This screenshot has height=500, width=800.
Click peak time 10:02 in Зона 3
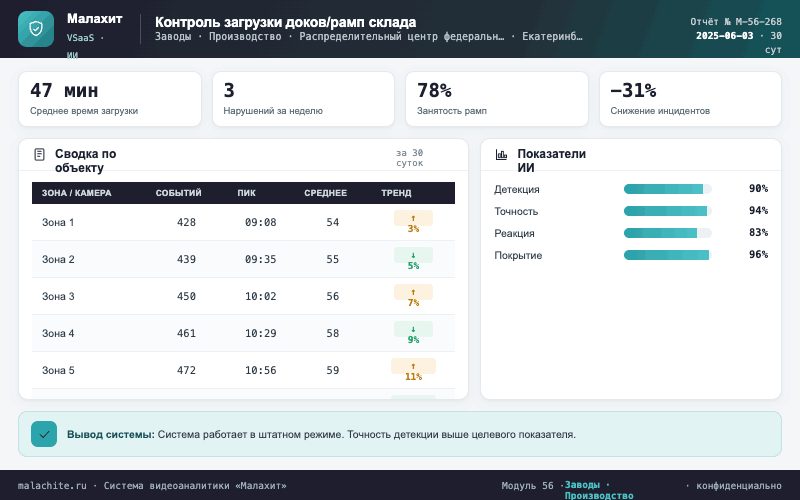pos(261,296)
